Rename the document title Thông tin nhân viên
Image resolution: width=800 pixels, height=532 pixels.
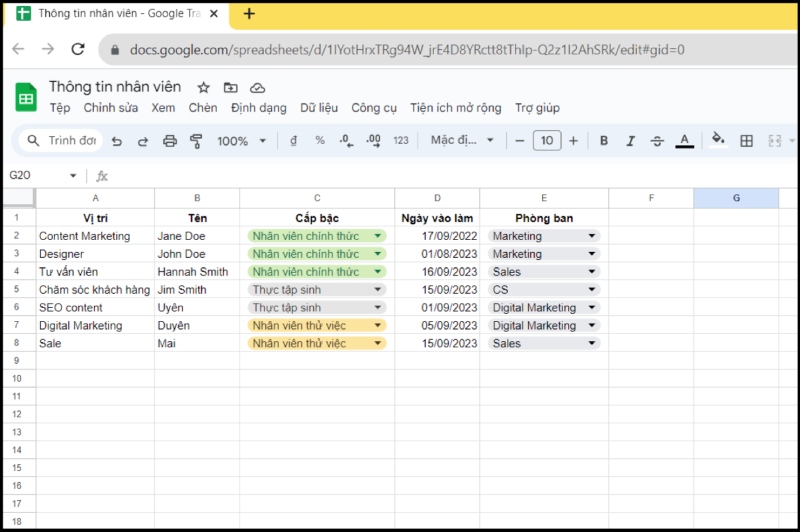115,87
